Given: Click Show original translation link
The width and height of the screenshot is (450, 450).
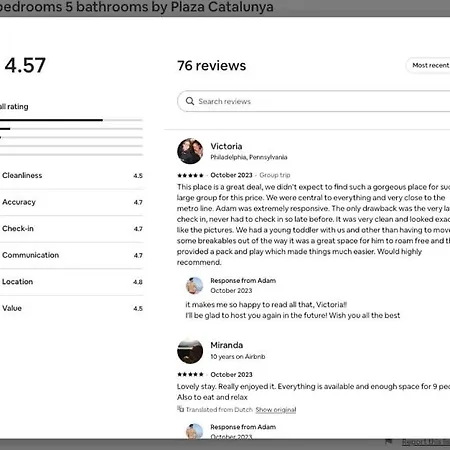Looking at the screenshot, I should click(276, 410).
